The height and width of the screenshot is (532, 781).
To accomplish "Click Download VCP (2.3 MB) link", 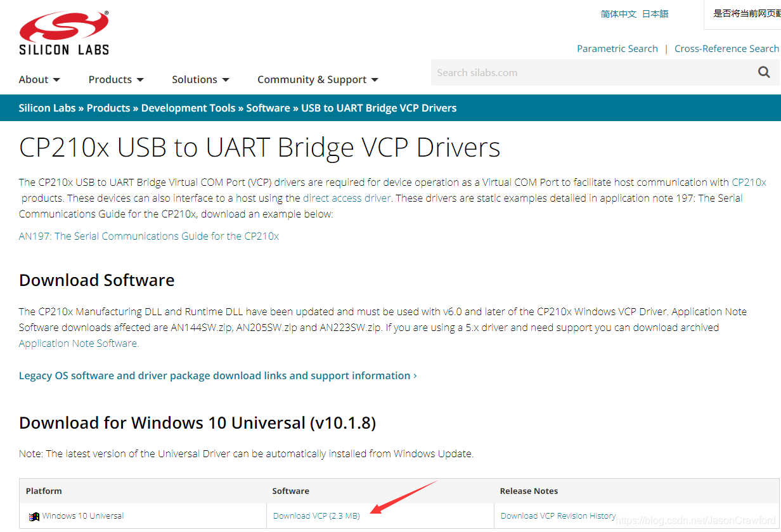I will (x=316, y=516).
